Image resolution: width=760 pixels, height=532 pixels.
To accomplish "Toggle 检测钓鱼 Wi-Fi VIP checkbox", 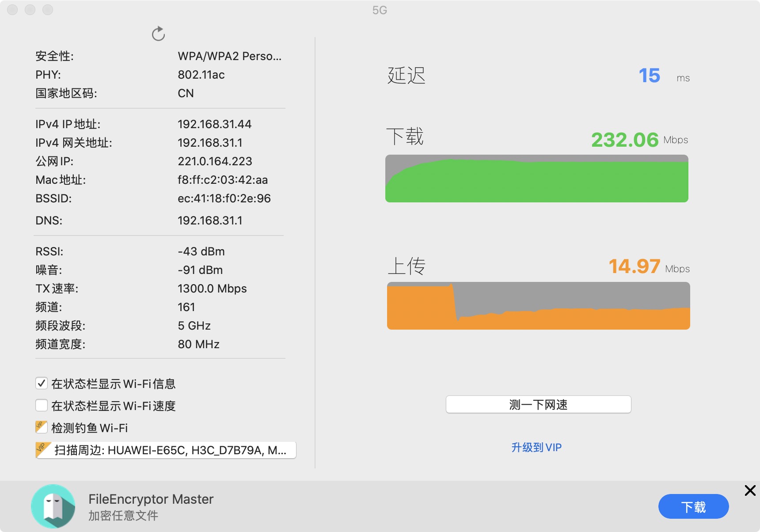I will [x=42, y=427].
